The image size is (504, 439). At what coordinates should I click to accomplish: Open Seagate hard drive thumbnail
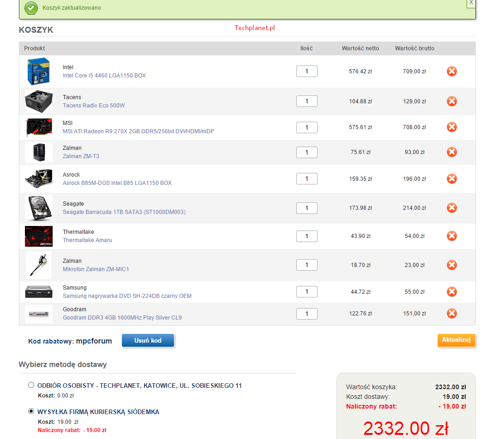click(39, 208)
